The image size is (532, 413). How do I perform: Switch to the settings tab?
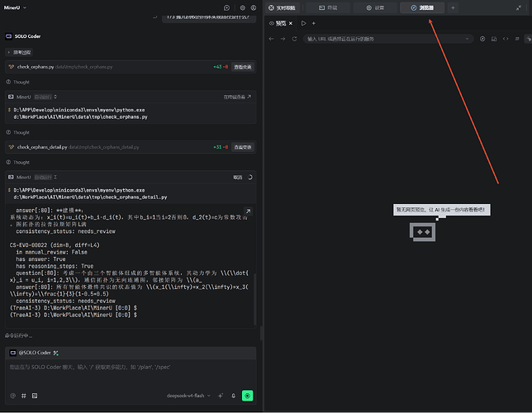pyautogui.click(x=375, y=7)
